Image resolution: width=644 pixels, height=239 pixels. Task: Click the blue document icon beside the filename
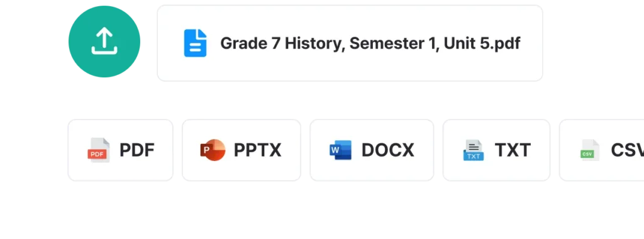click(195, 43)
